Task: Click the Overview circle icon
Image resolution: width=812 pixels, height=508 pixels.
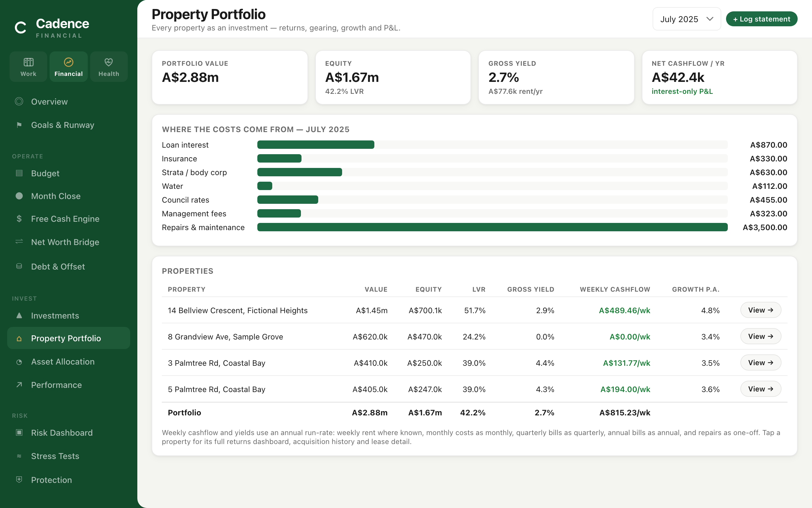Action: (19, 102)
